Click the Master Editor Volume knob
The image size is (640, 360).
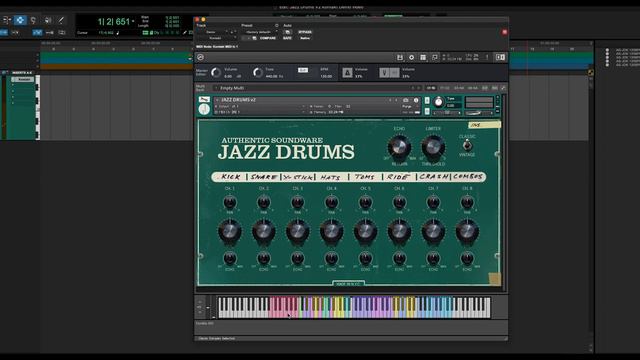pyautogui.click(x=216, y=73)
